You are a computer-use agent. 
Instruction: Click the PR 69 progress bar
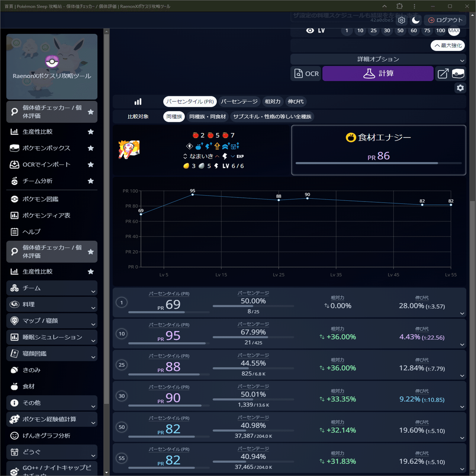pos(169,312)
